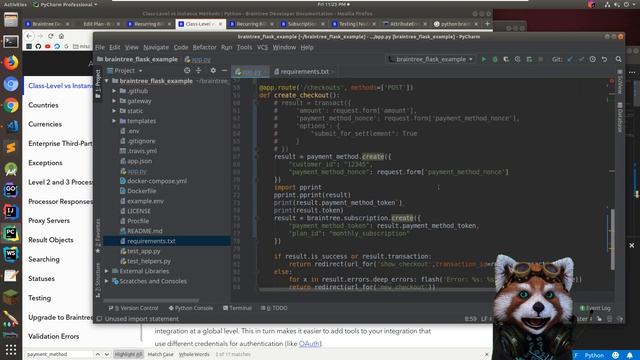This screenshot has width=640, height=360.
Task: Click the profiler icon in PyCharm toolbar
Action: 518,59
